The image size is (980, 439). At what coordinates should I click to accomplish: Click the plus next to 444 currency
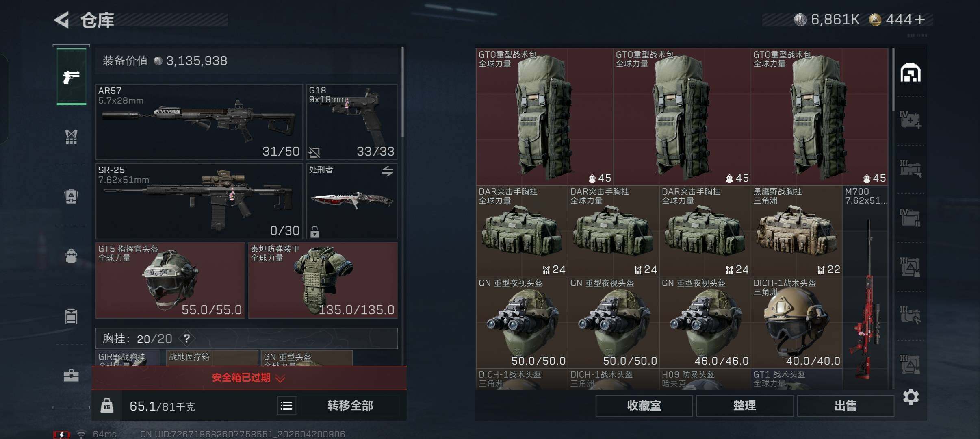[920, 20]
